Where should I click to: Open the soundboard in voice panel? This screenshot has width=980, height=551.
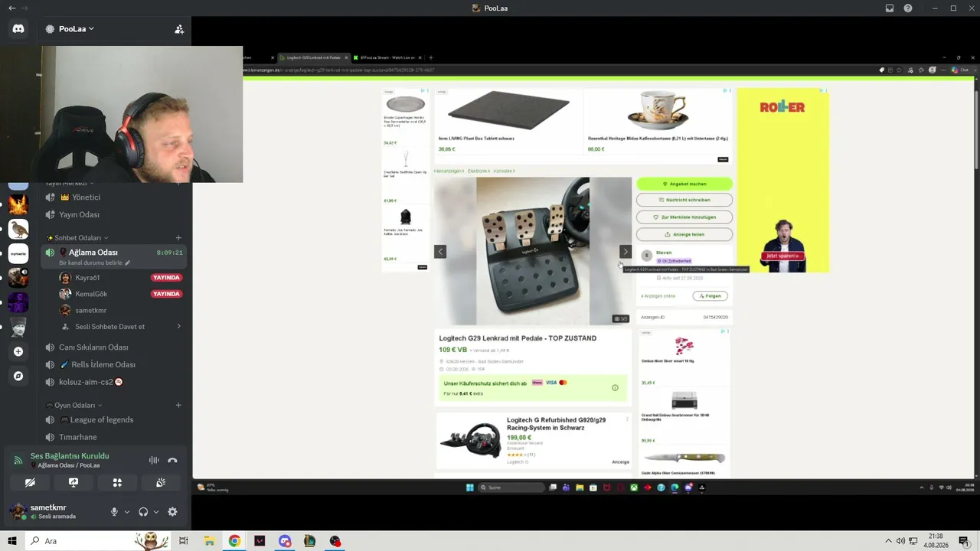tap(161, 483)
